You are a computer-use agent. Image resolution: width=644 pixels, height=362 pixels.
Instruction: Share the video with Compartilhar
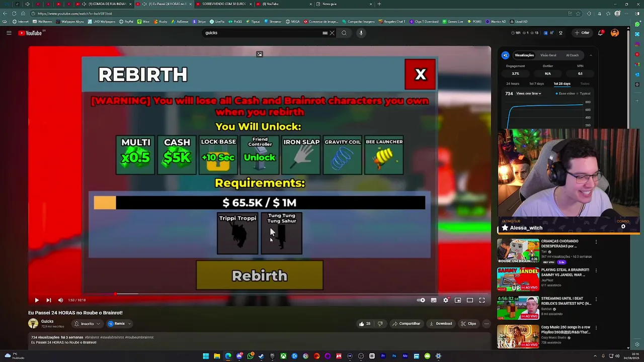pos(406,324)
